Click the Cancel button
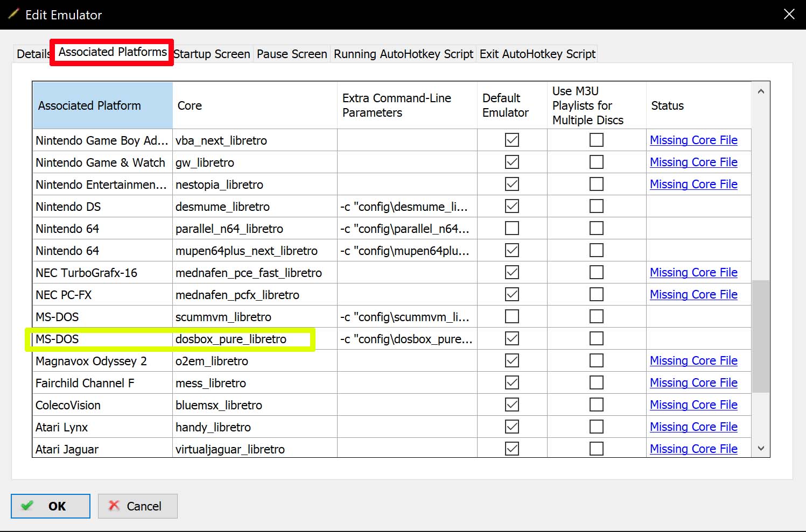The width and height of the screenshot is (806, 532). (138, 506)
